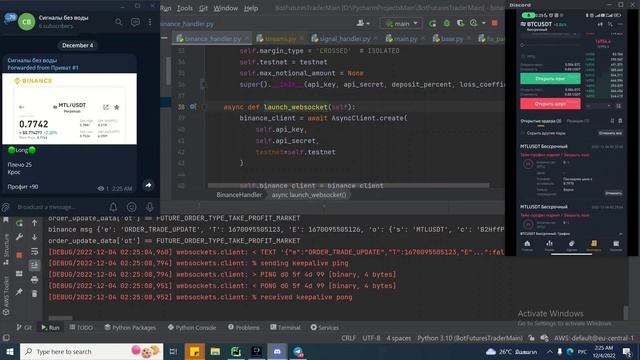Viewport: 640px width, 360px height.
Task: Record a voice message in Telegram
Action: coord(150,207)
